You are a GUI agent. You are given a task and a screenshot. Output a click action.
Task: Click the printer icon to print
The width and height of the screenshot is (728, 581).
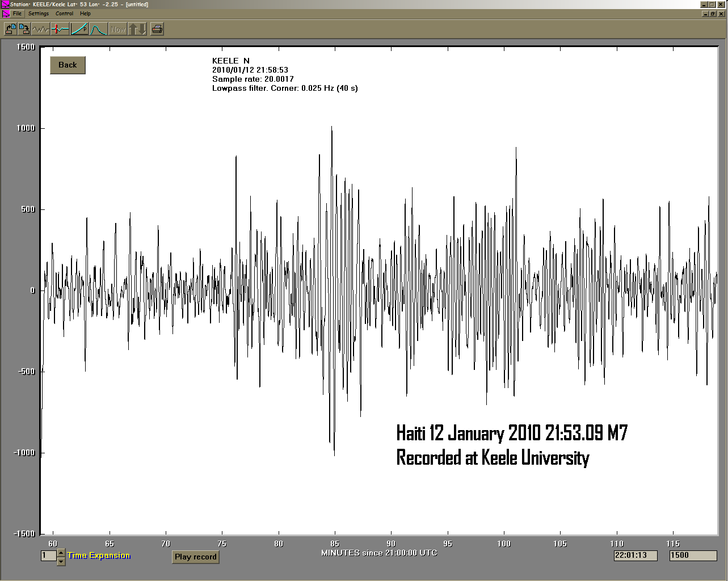pyautogui.click(x=157, y=29)
